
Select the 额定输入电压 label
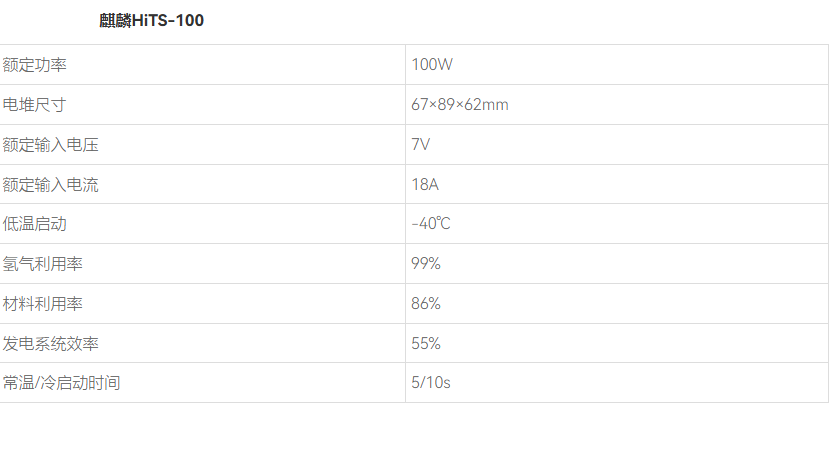click(x=51, y=145)
